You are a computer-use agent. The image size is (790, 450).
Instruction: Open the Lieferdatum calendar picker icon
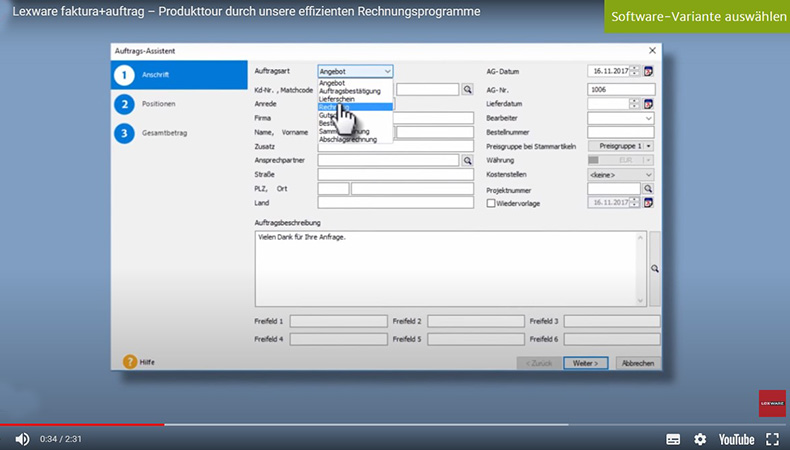coord(648,104)
